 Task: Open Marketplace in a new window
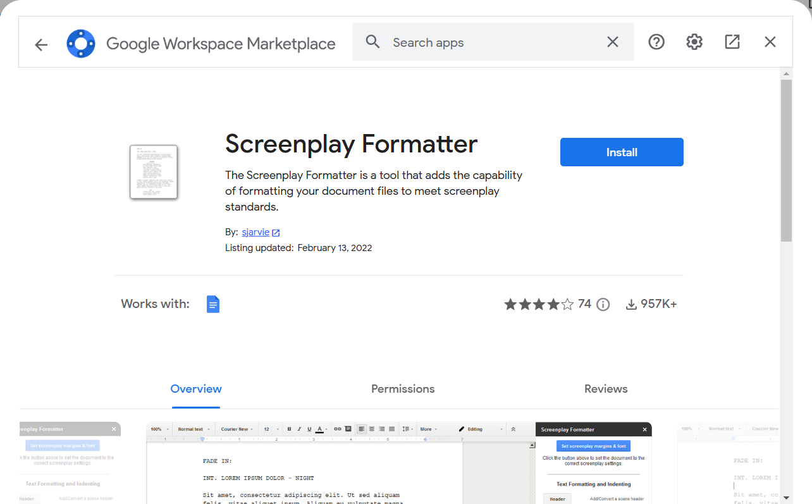point(732,42)
